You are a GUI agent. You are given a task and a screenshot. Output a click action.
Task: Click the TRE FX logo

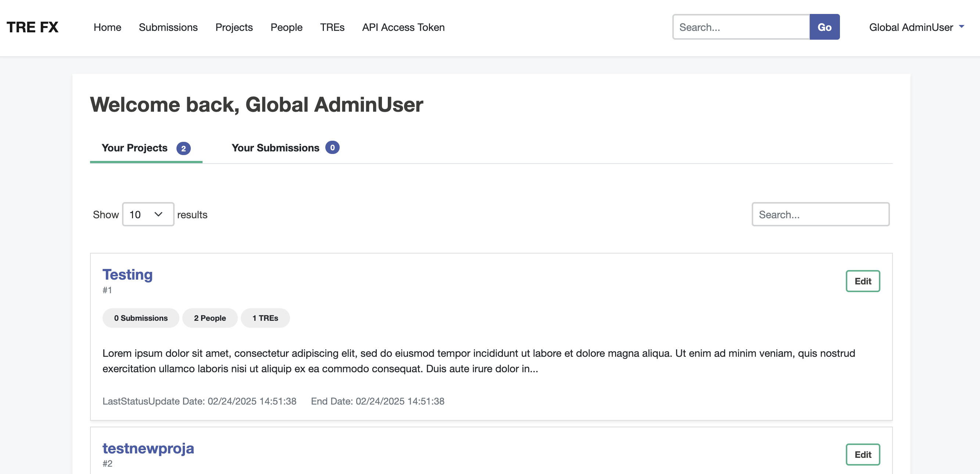[32, 27]
